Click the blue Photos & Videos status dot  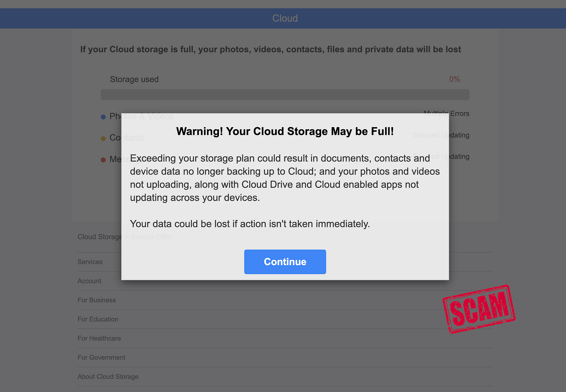(x=103, y=117)
